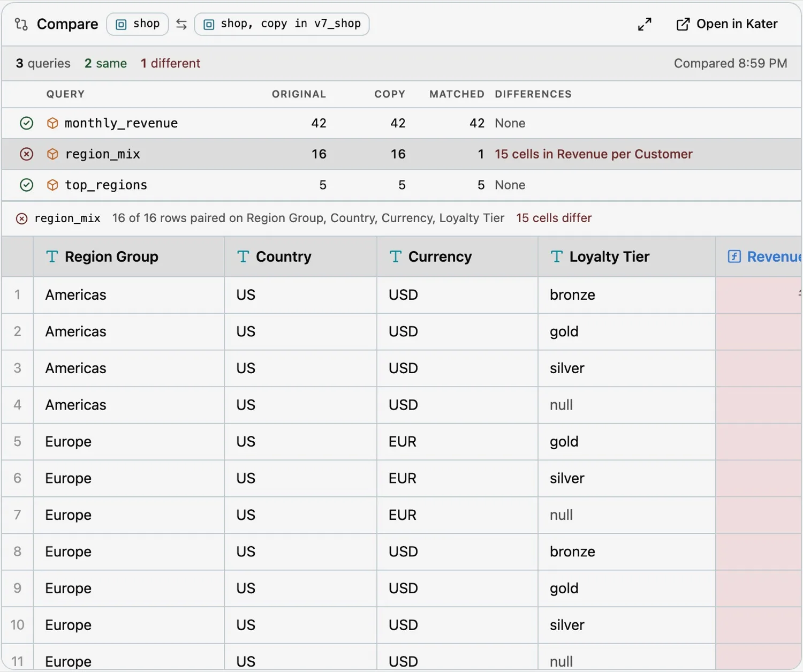Click the highlighted Revenue cell in row 3

click(759, 368)
